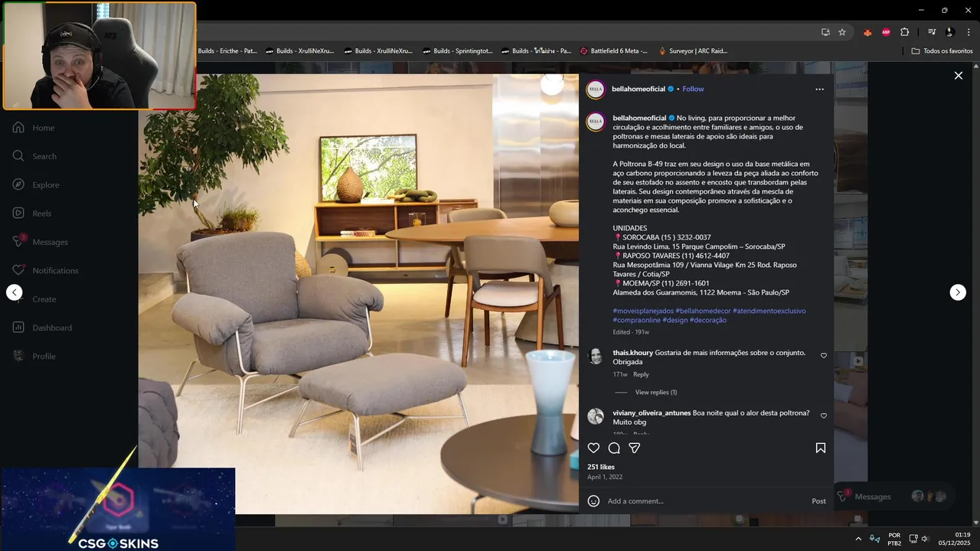Click thais.khoury's avatar
This screenshot has width=980, height=551.
pyautogui.click(x=595, y=356)
